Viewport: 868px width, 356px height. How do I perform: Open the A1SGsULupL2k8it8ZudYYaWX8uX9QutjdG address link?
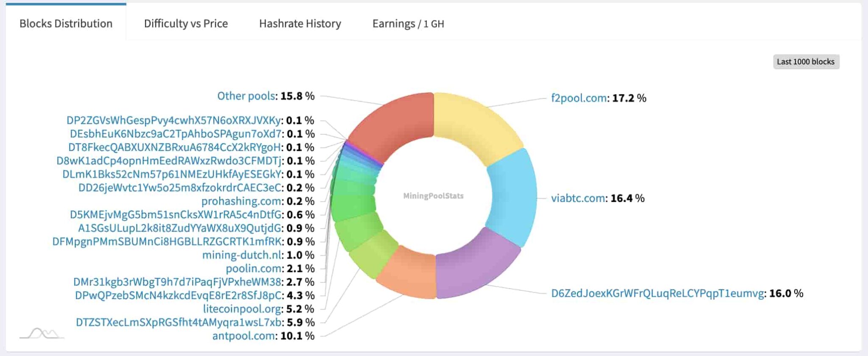coord(180,228)
